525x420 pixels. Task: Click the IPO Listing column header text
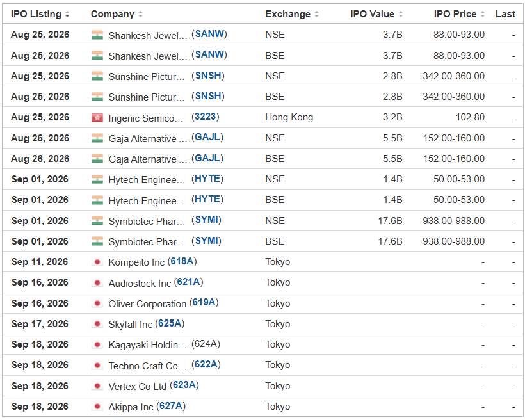pyautogui.click(x=36, y=14)
